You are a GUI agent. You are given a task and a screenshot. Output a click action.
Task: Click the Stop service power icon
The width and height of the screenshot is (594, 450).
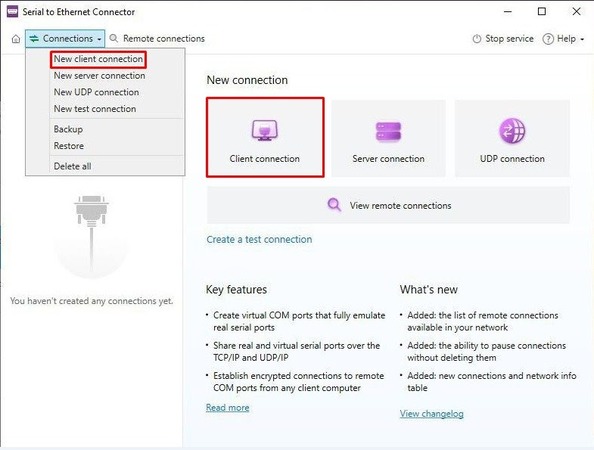pyautogui.click(x=477, y=39)
